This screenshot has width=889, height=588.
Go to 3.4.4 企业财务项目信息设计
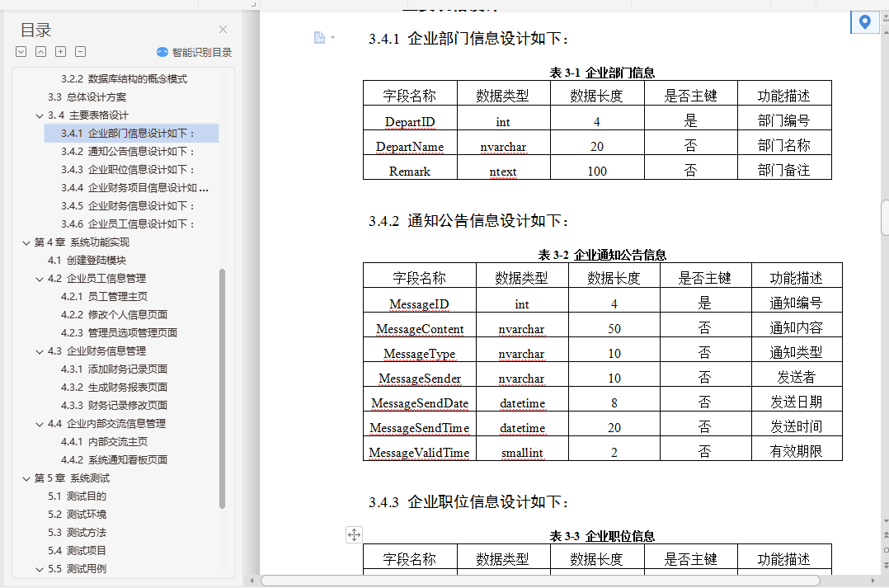point(134,188)
